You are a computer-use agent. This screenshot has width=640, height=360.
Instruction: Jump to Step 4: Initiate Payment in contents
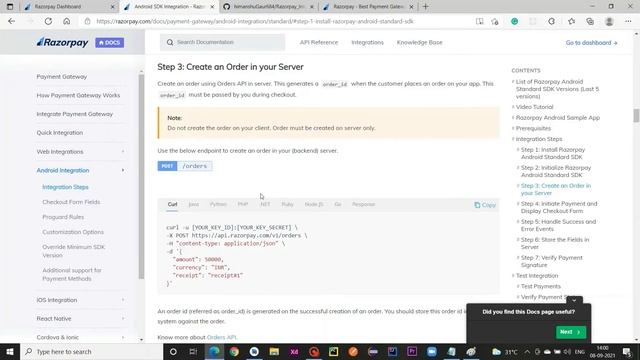[x=559, y=207]
